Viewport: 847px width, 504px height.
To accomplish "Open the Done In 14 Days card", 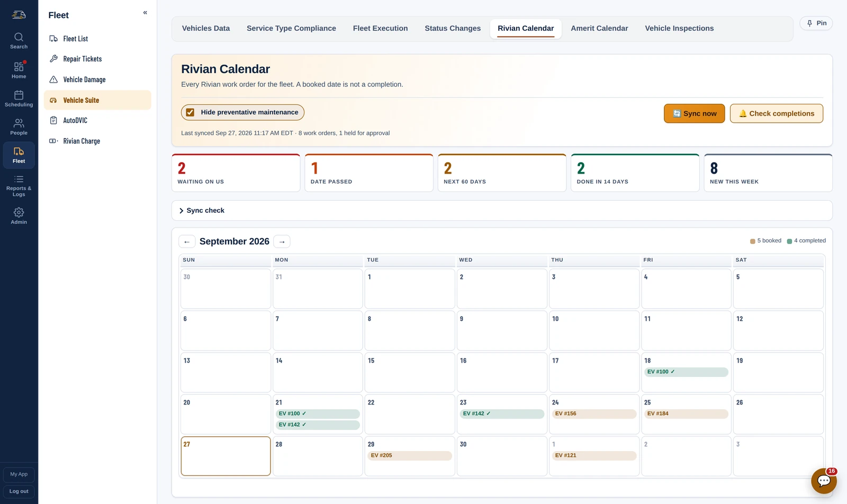I will point(635,173).
